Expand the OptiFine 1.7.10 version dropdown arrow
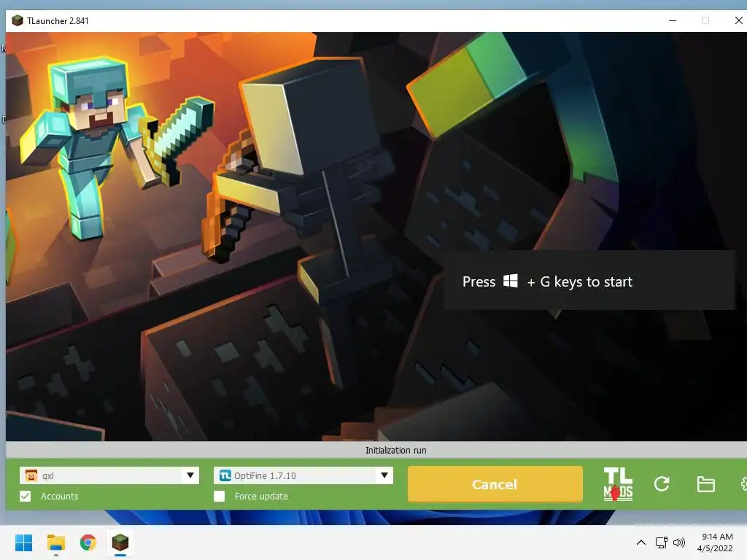Image resolution: width=747 pixels, height=560 pixels. tap(384, 475)
